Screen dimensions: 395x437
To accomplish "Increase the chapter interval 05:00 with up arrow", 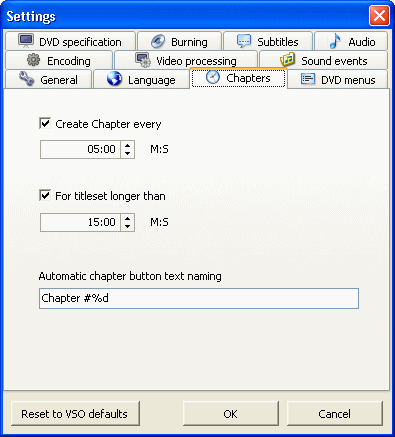I will click(x=127, y=145).
